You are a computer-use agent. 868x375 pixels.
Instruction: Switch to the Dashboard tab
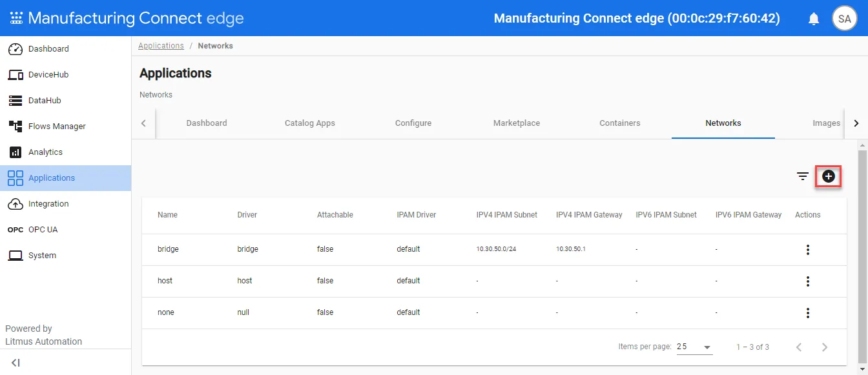point(207,123)
